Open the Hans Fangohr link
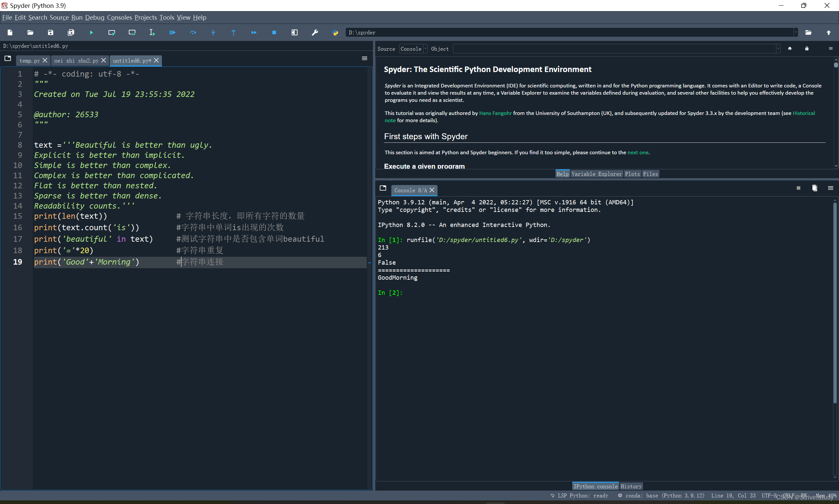This screenshot has height=504, width=839. coord(495,113)
